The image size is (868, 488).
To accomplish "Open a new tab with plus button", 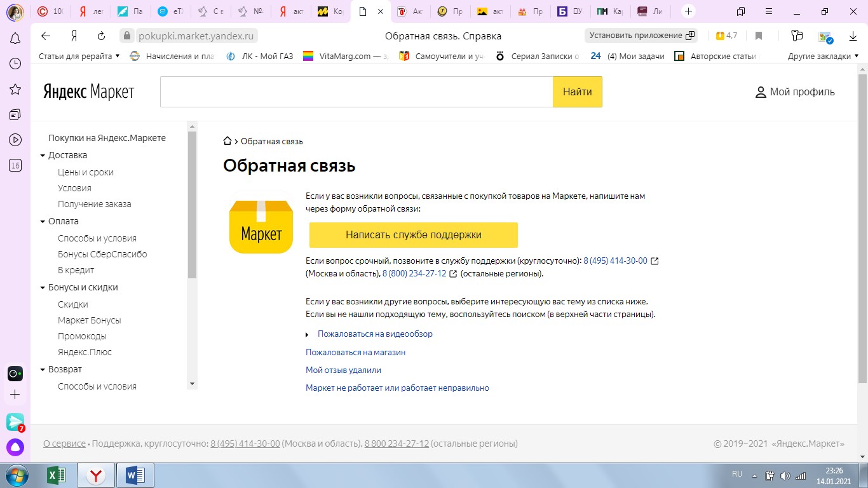I will coord(688,11).
